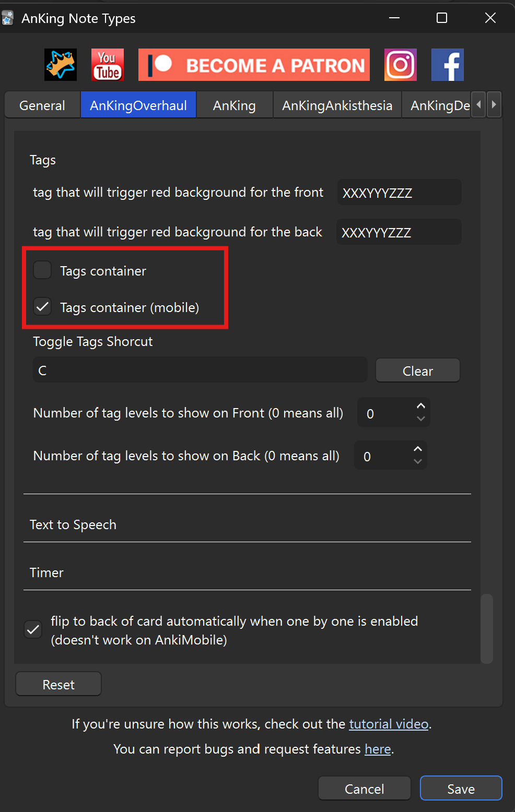Enable the Tags container checkbox
The image size is (515, 812).
pyautogui.click(x=42, y=270)
